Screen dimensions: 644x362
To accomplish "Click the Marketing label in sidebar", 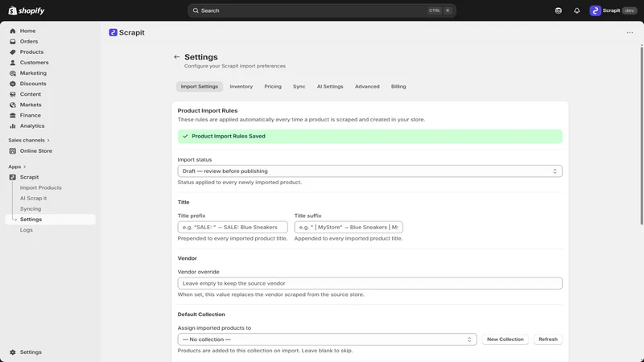I will coord(33,73).
